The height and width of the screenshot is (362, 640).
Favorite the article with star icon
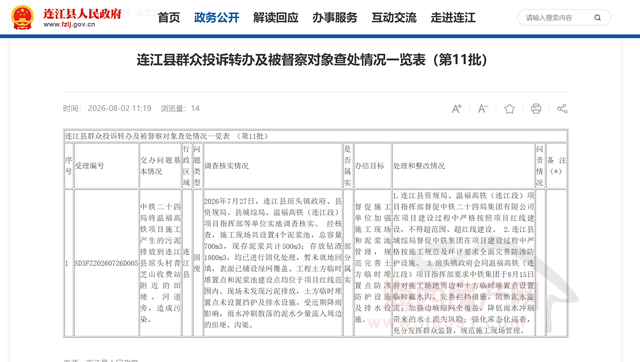pyautogui.click(x=509, y=109)
